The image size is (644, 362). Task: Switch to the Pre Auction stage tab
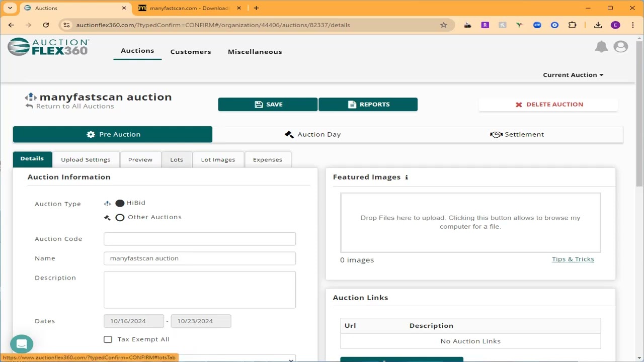[113, 134]
